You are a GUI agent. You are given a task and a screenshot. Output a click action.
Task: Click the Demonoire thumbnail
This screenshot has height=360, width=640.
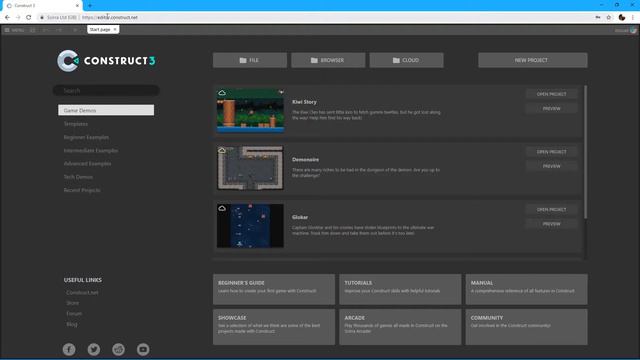tap(250, 168)
